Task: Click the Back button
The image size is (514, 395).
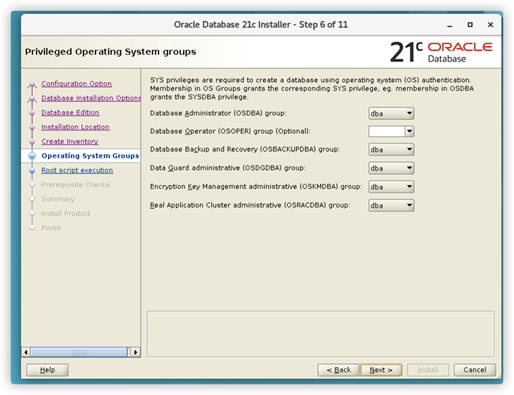Action: [338, 370]
